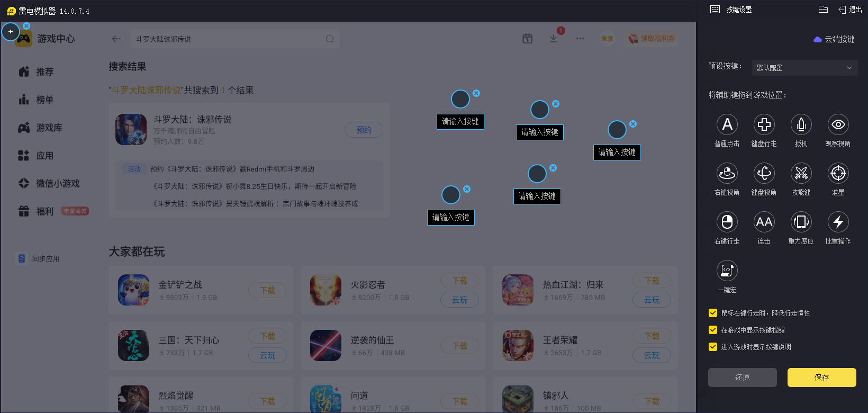The width and height of the screenshot is (868, 413).
Task: Pick the 键盘行走 movement key icon
Action: click(x=764, y=124)
